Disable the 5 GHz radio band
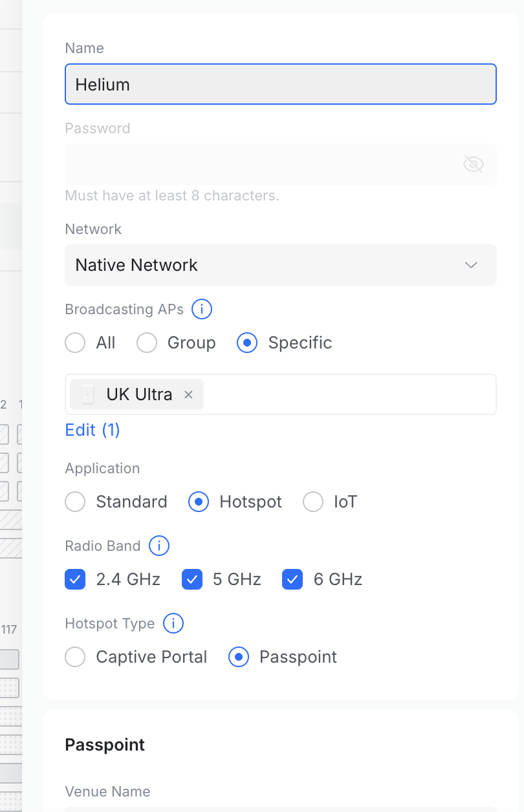 (192, 579)
